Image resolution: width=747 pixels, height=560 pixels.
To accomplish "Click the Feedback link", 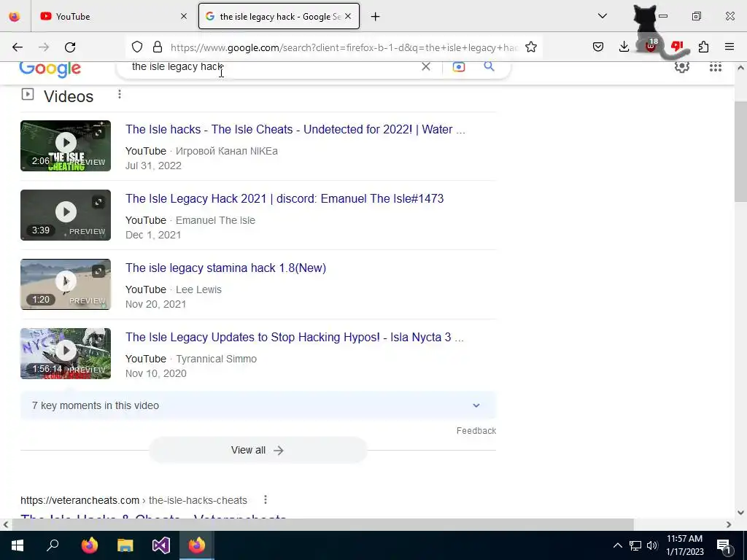I will tap(476, 431).
